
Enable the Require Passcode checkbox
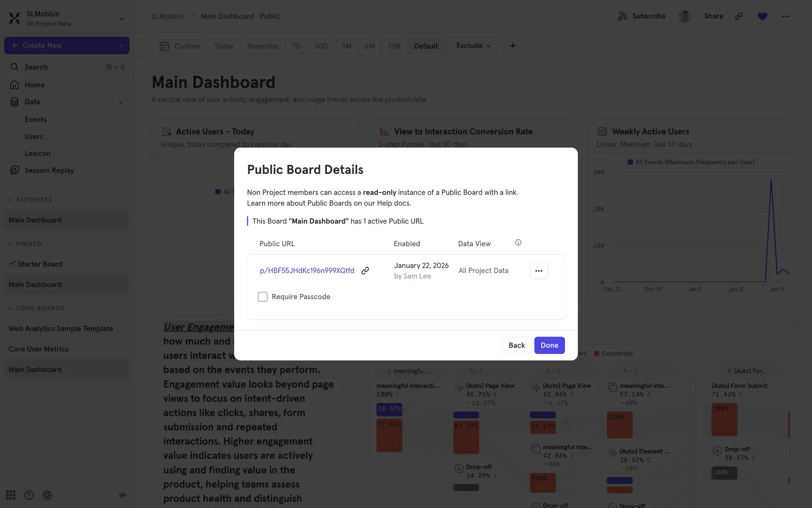tap(263, 297)
